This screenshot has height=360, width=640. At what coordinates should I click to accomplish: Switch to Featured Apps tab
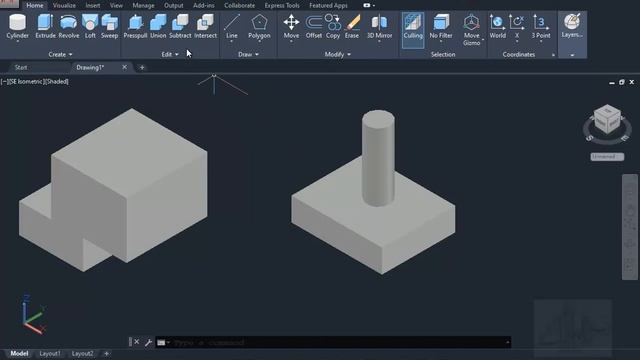(x=328, y=5)
